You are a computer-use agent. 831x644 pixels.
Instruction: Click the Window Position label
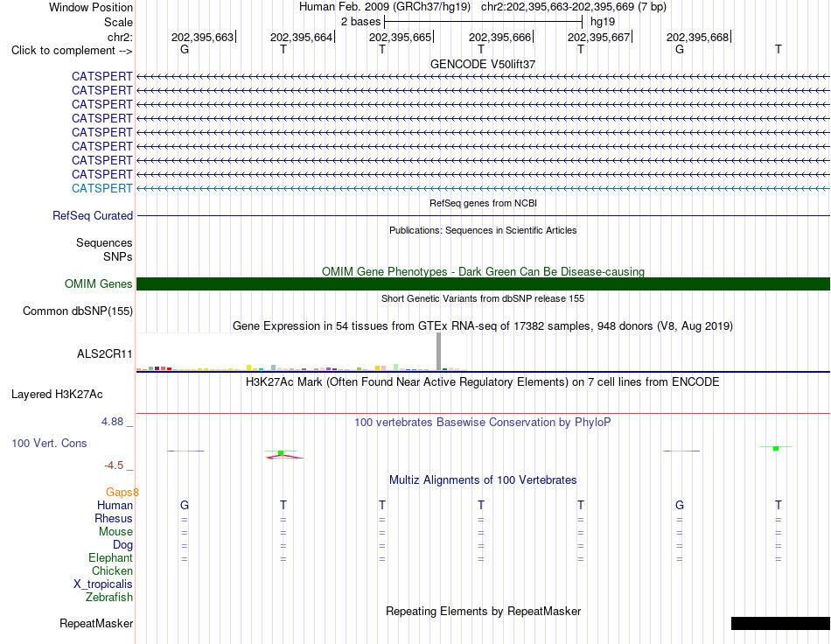(x=91, y=7)
